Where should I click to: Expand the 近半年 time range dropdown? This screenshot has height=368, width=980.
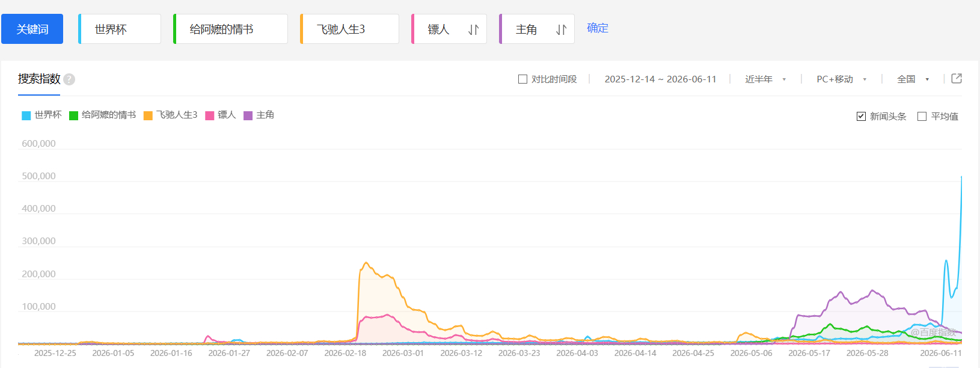tap(765, 79)
